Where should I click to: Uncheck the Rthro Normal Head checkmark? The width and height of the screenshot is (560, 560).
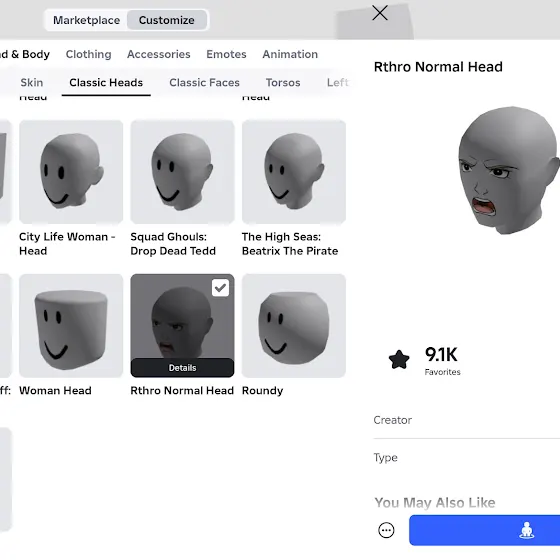click(x=220, y=288)
